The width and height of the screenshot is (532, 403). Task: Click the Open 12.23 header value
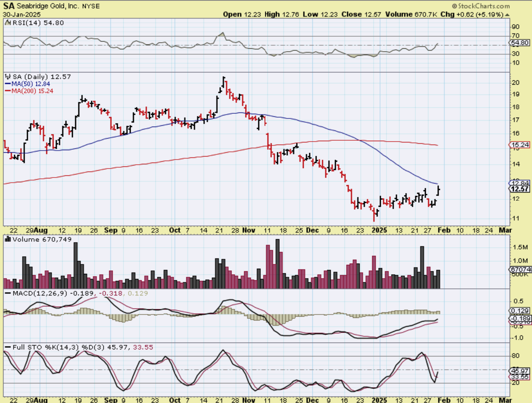pyautogui.click(x=242, y=14)
